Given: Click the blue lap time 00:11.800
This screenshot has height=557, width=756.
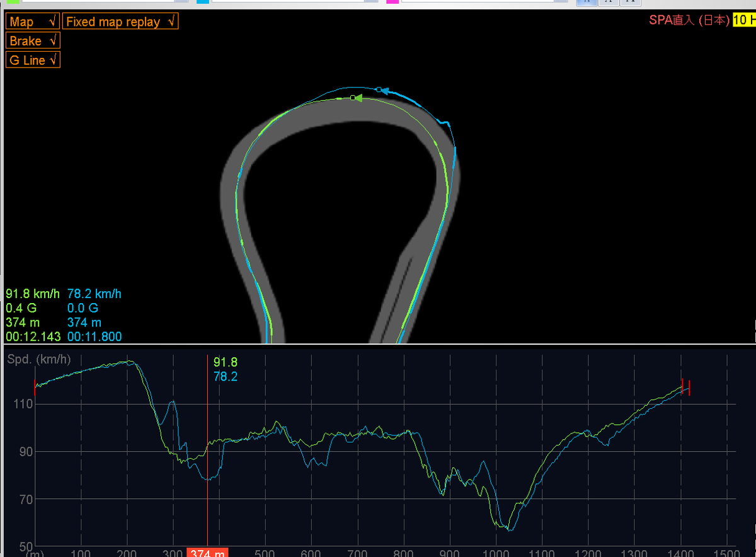Looking at the screenshot, I should tap(94, 336).
